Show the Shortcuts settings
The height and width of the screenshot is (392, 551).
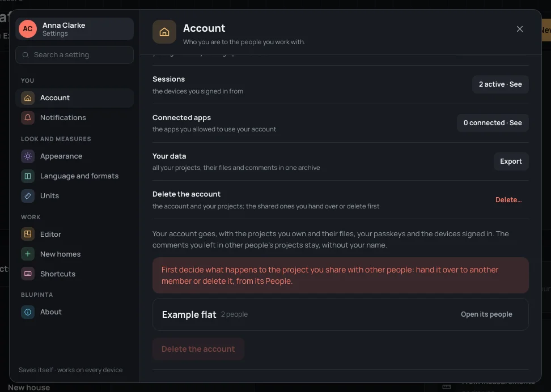74,274
